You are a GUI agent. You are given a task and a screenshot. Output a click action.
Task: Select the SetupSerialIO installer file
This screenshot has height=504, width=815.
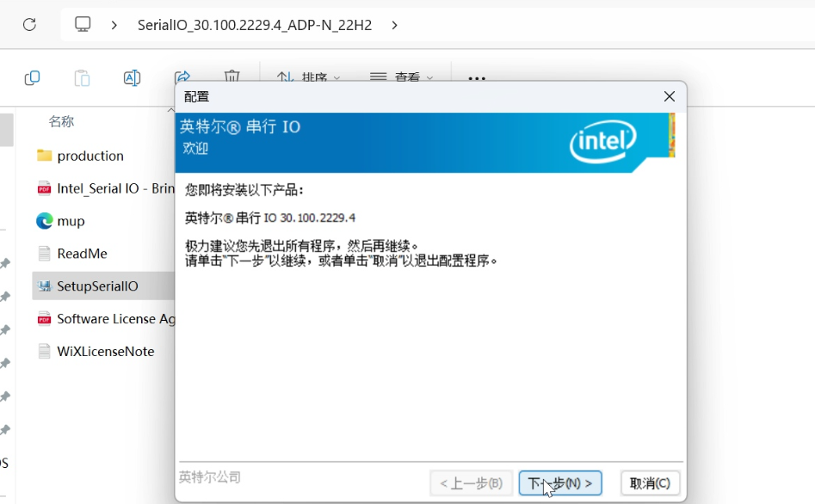96,286
